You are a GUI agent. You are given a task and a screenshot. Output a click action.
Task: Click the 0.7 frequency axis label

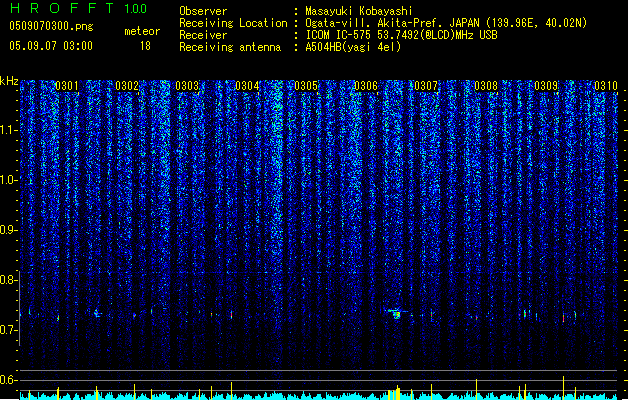tap(9, 330)
